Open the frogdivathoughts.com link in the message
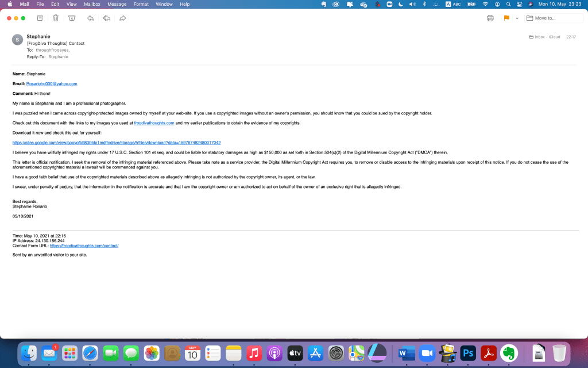The width and height of the screenshot is (588, 368). (154, 123)
